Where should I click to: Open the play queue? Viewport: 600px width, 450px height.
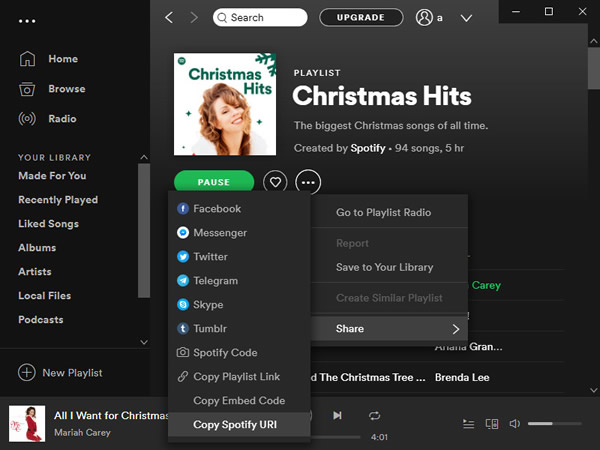coord(468,424)
